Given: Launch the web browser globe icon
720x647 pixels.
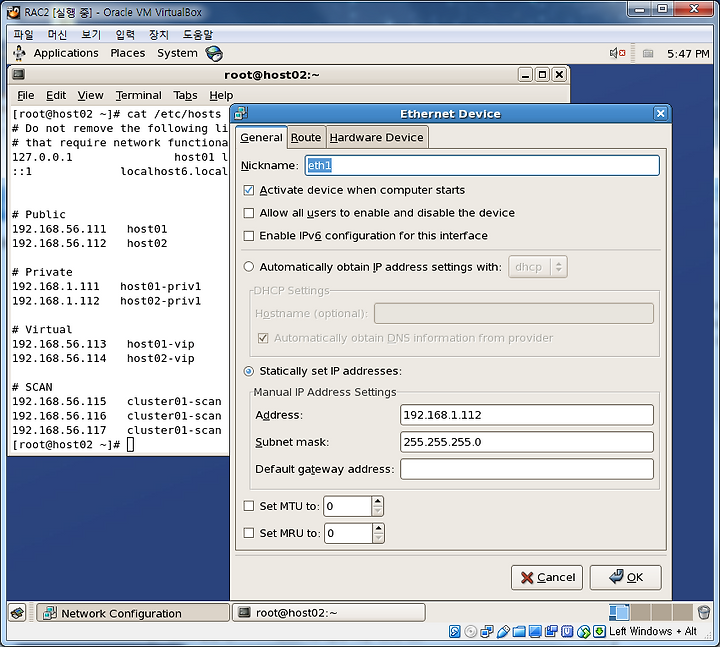Looking at the screenshot, I should [x=214, y=54].
